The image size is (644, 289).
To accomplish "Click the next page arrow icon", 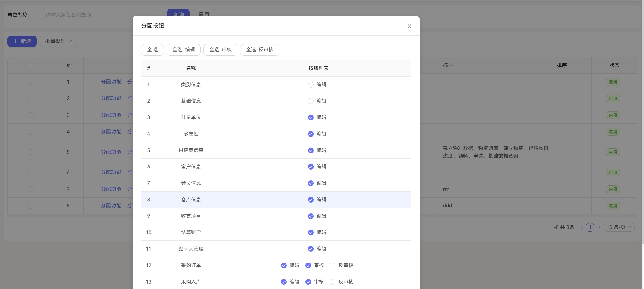I will (599, 227).
